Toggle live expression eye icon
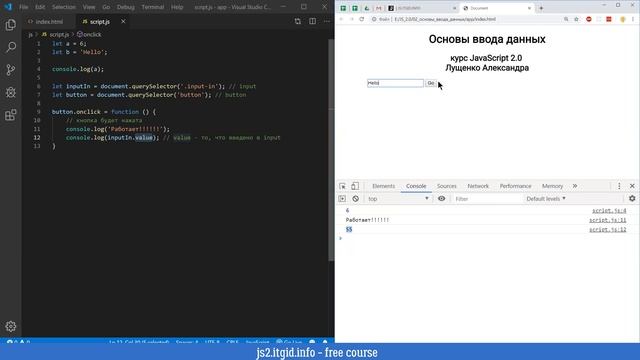 [x=442, y=199]
